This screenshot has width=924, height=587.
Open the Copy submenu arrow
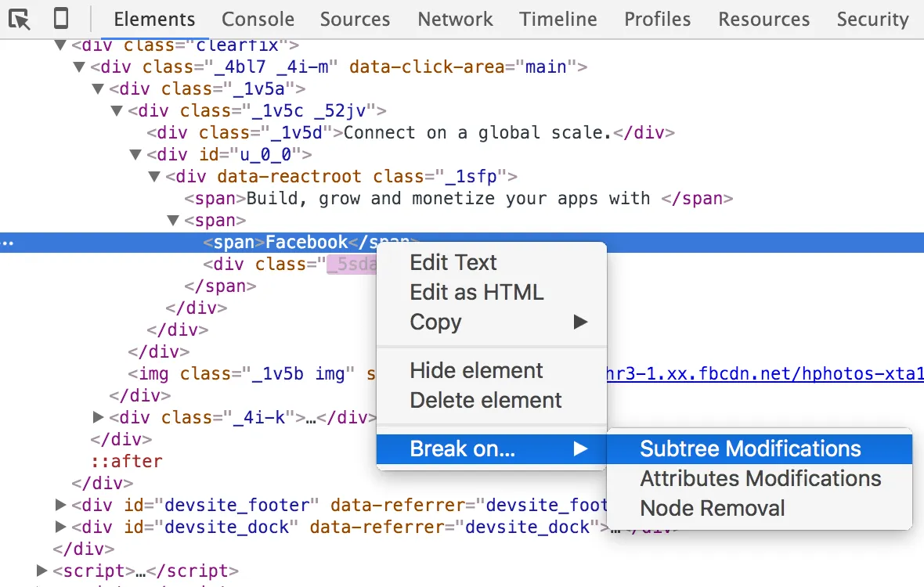click(580, 322)
